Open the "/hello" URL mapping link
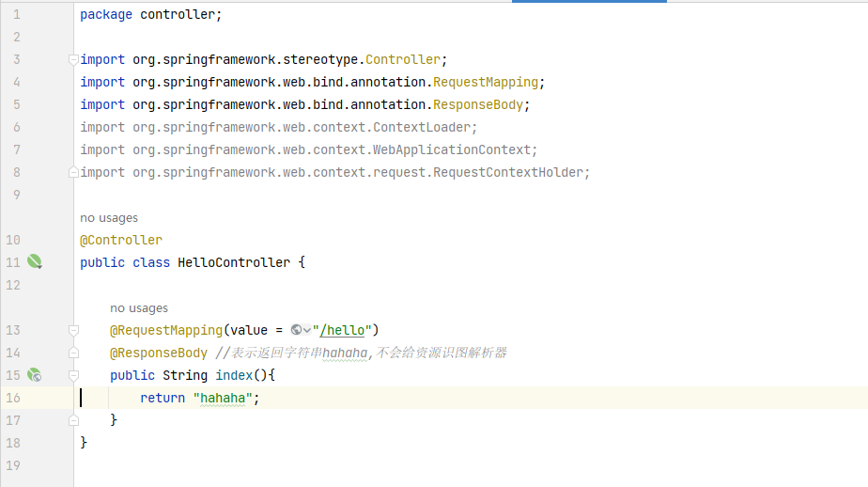 [344, 330]
